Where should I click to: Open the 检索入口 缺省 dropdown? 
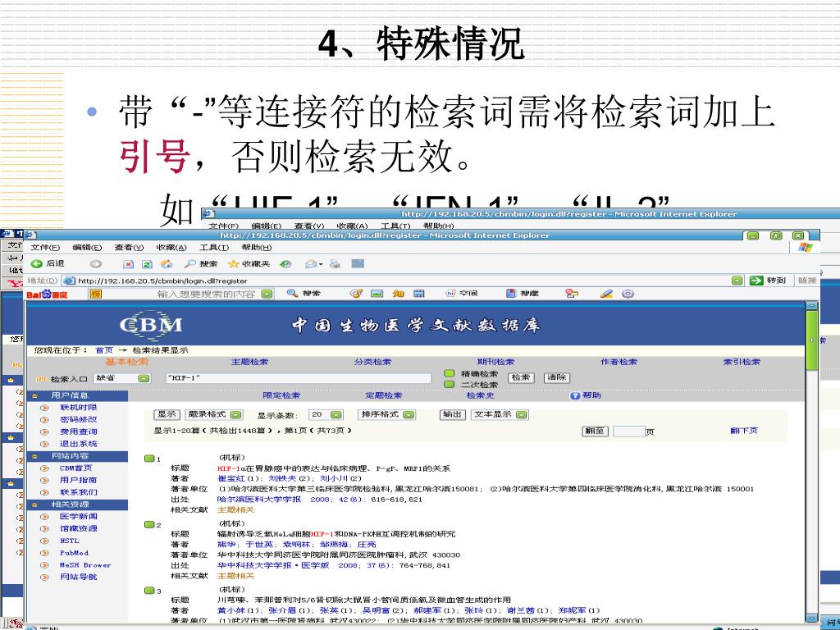(144, 378)
